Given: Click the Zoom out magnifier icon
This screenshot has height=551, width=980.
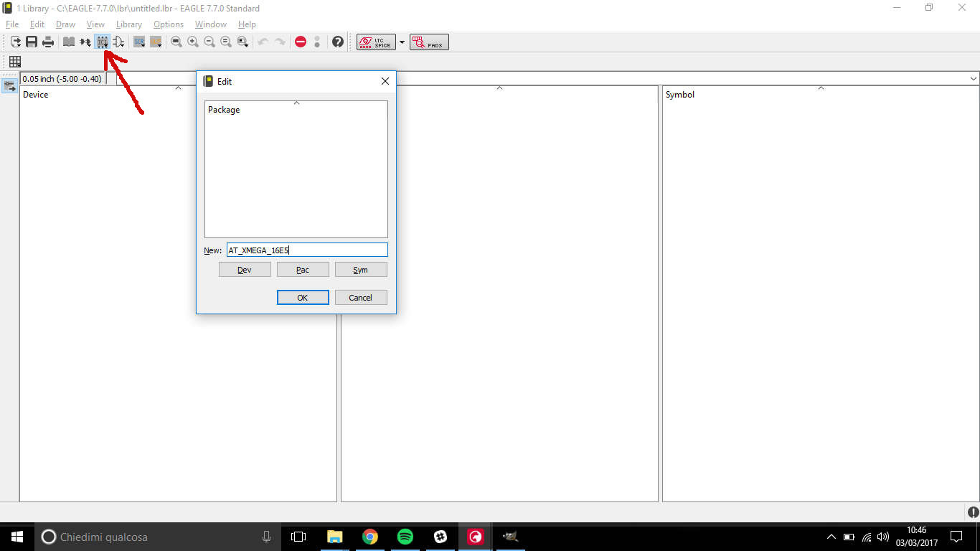Looking at the screenshot, I should (209, 42).
